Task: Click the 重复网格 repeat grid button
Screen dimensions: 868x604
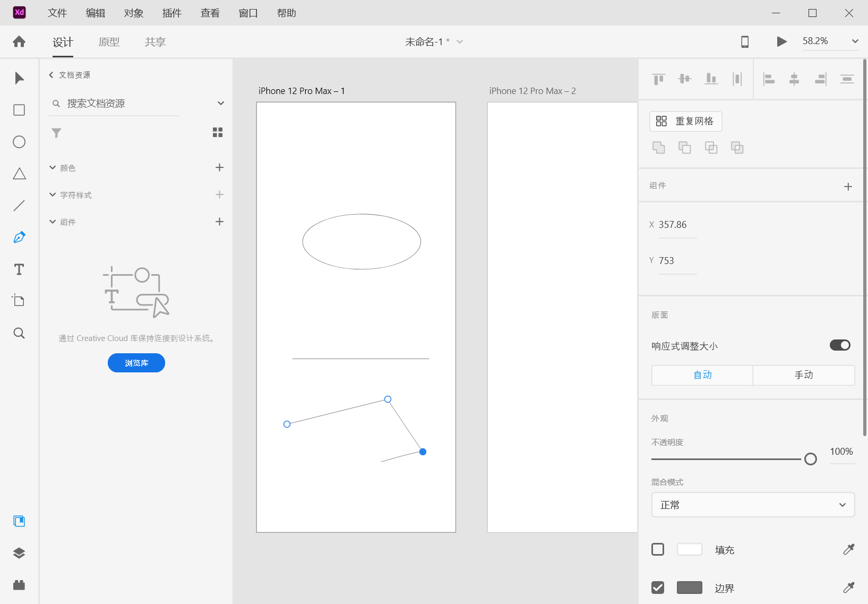Action: click(x=686, y=121)
